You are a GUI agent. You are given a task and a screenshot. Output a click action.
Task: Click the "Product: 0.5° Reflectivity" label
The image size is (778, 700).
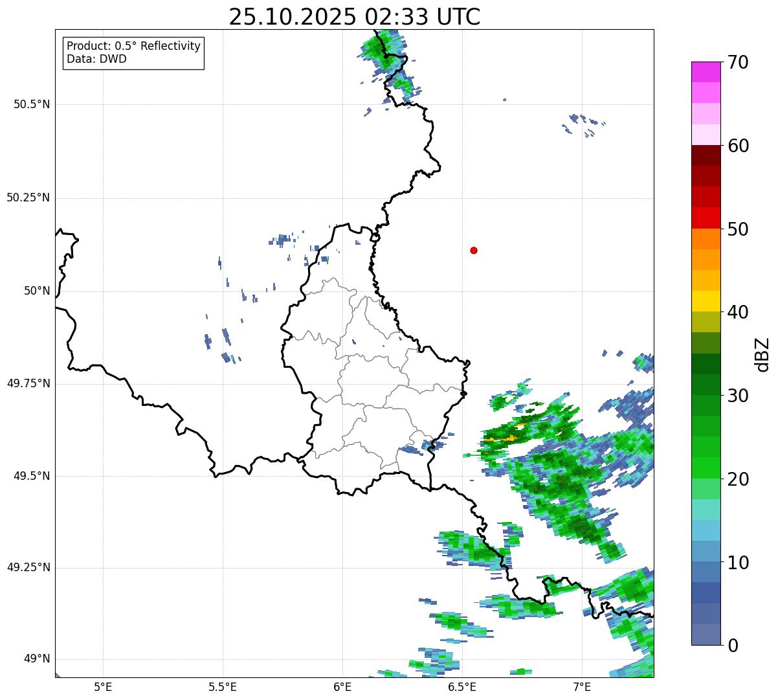133,47
